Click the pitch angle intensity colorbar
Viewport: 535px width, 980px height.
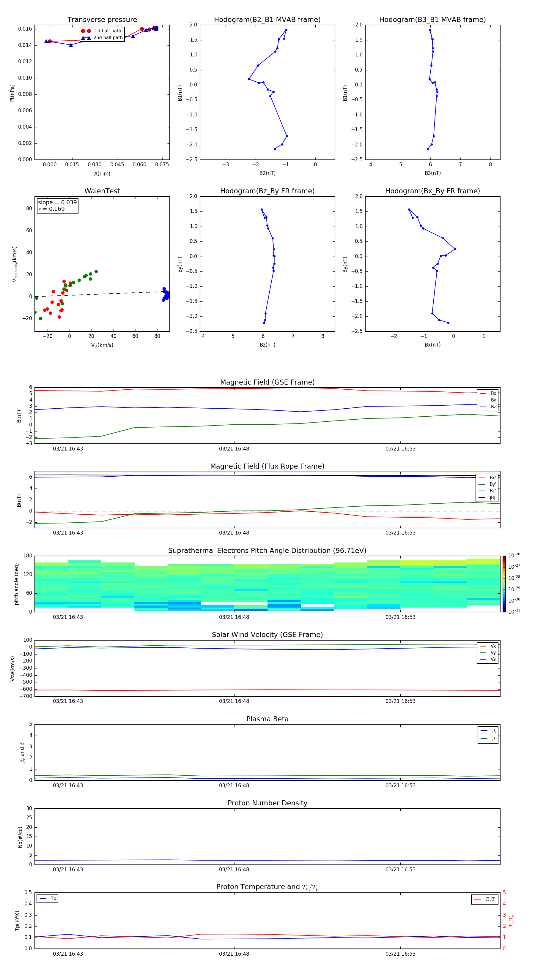click(x=504, y=584)
